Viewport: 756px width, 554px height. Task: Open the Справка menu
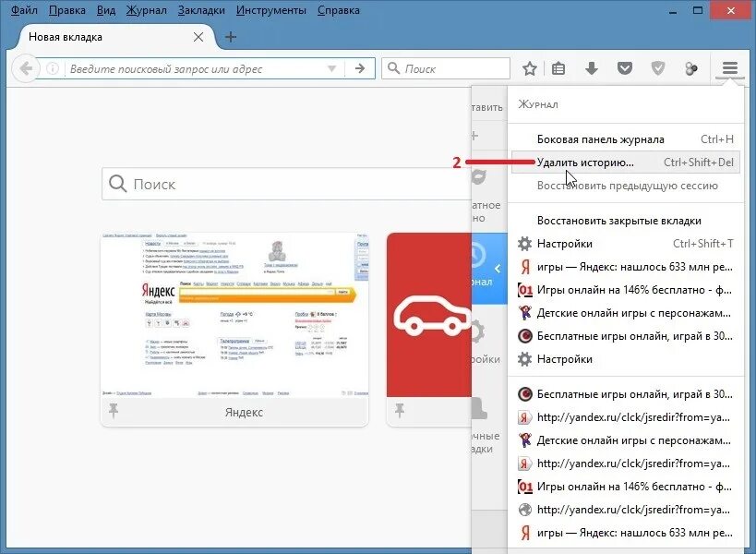coord(339,10)
